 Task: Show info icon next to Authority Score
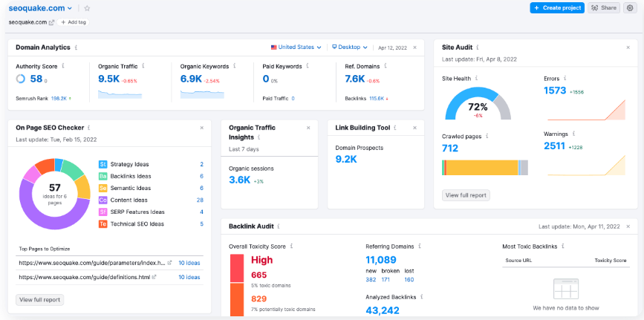[63, 66]
